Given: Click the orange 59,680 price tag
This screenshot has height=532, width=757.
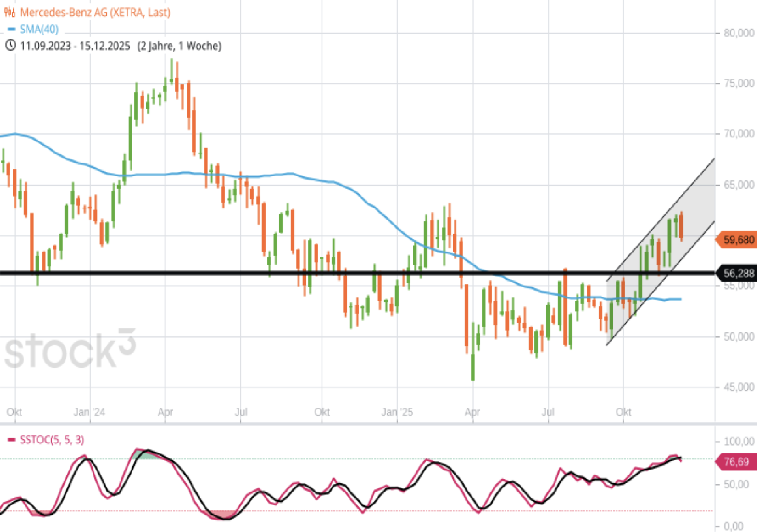Looking at the screenshot, I should pyautogui.click(x=737, y=240).
